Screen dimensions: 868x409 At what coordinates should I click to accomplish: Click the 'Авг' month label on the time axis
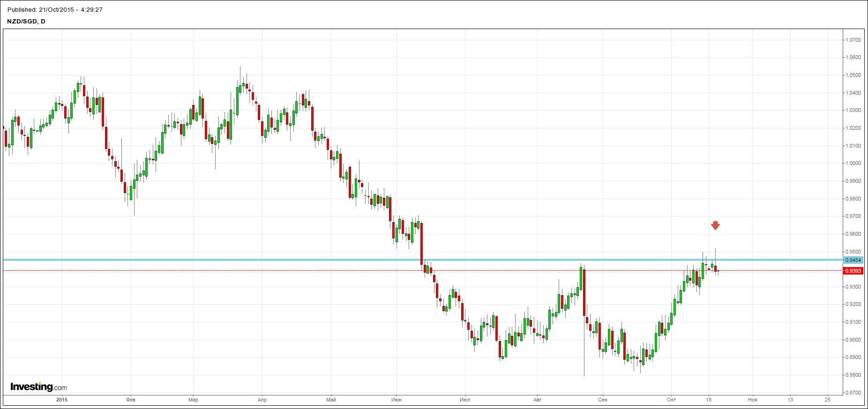point(538,400)
